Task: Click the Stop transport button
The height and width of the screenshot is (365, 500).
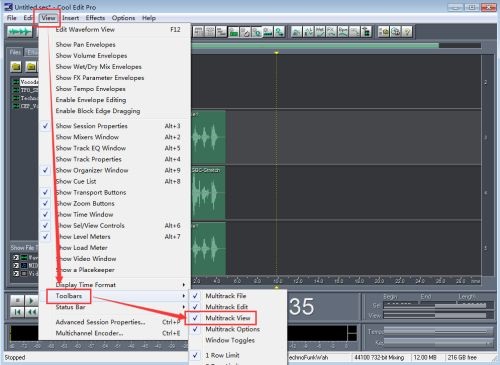Action: 17,300
